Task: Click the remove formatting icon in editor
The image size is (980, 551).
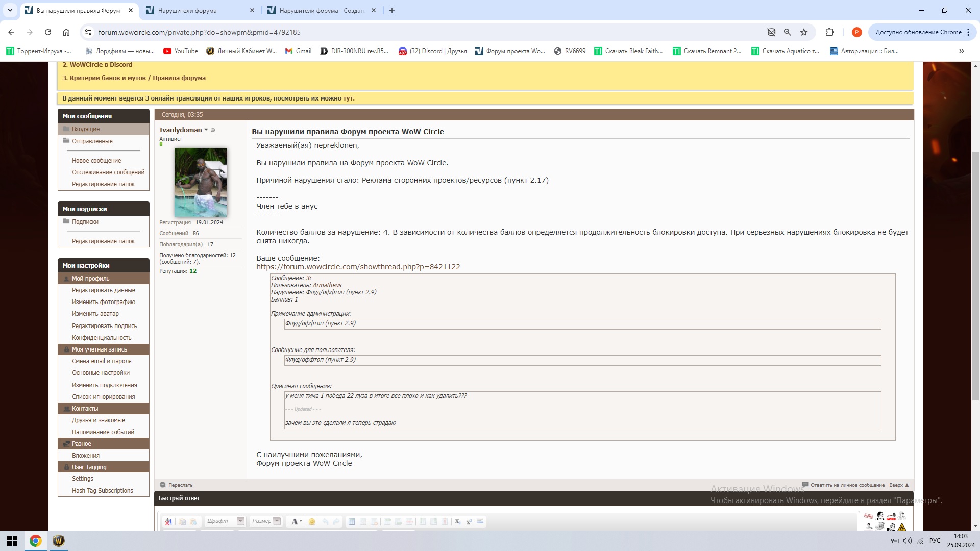Action: point(168,521)
